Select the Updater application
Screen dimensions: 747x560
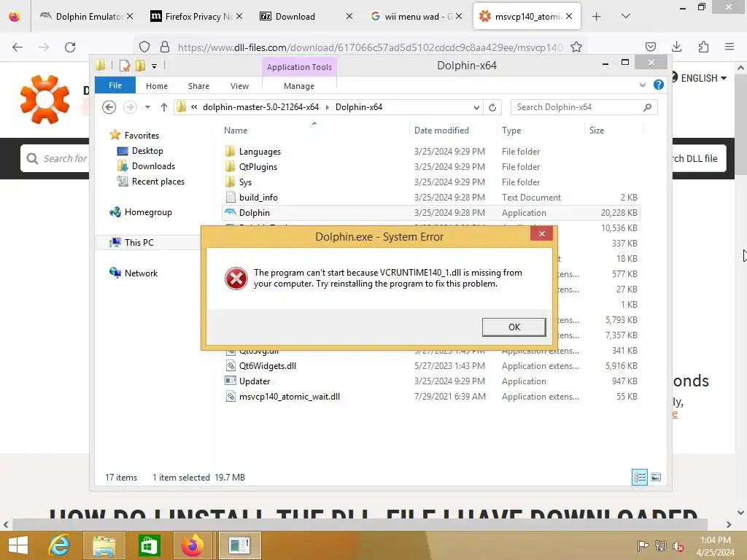coord(255,381)
